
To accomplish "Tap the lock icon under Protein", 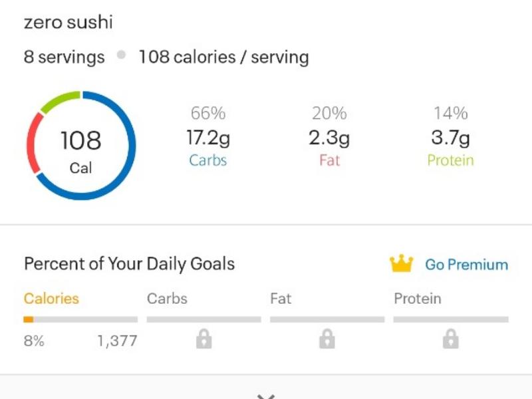I will click(x=450, y=340).
